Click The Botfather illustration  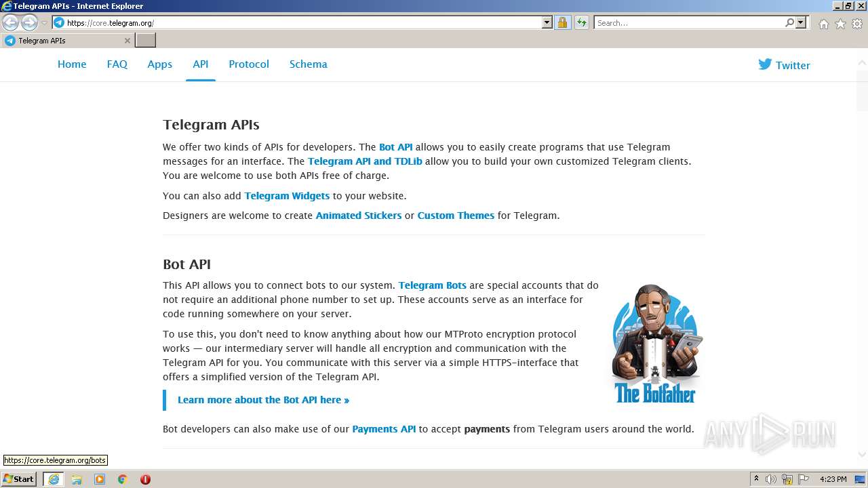pos(656,344)
